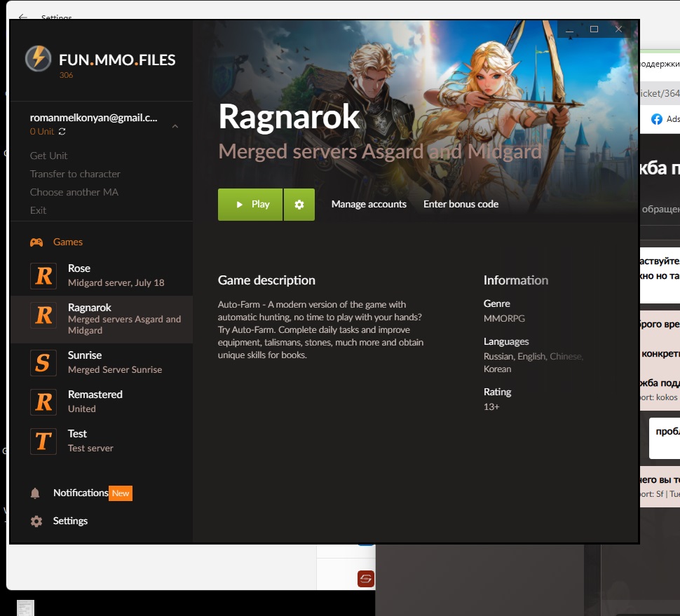Choose Get Unit from the account menu
This screenshot has width=680, height=616.
(48, 156)
